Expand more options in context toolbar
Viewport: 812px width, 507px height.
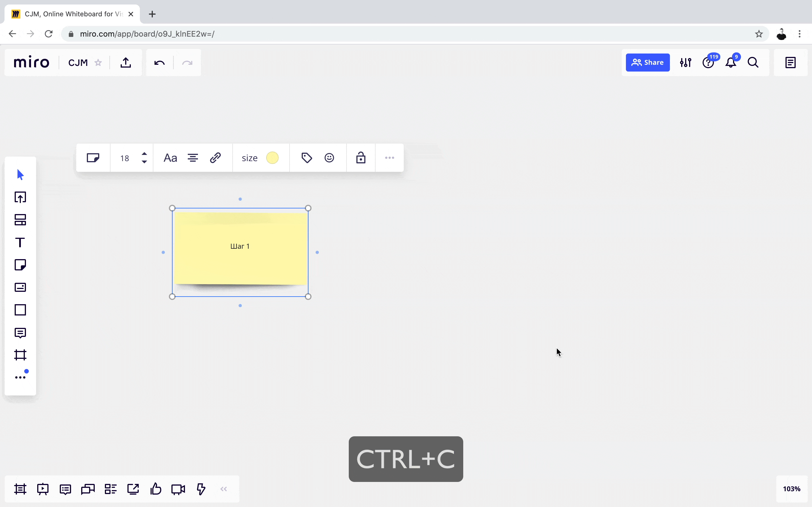[389, 158]
